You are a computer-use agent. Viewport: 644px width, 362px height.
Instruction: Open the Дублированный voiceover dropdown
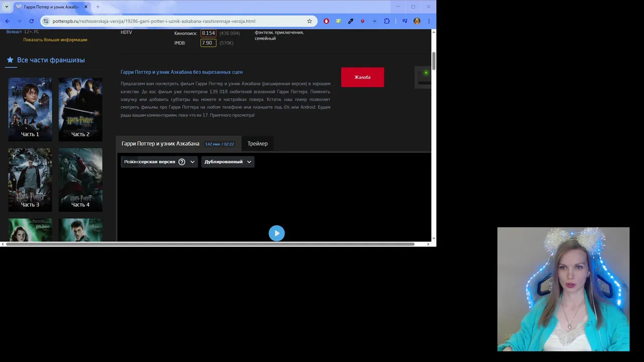(x=227, y=161)
